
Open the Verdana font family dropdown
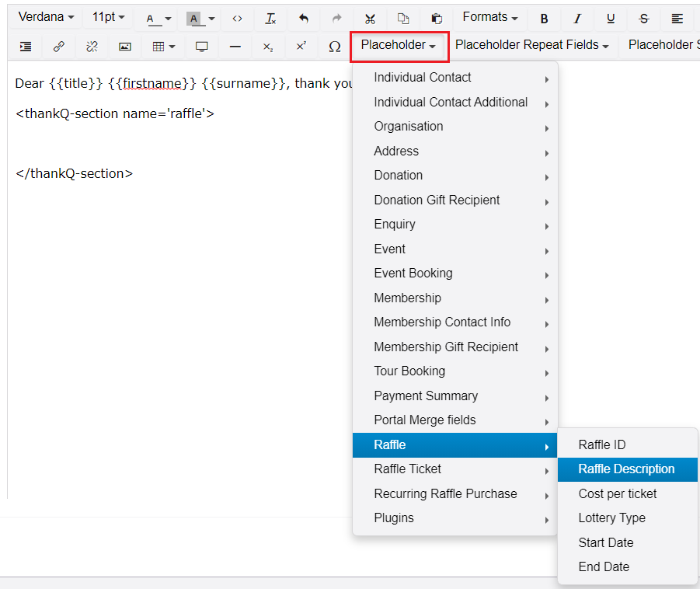pyautogui.click(x=46, y=17)
